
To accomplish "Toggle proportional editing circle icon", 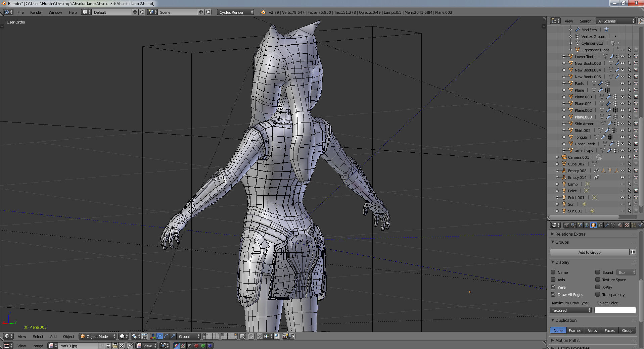I will coord(251,336).
